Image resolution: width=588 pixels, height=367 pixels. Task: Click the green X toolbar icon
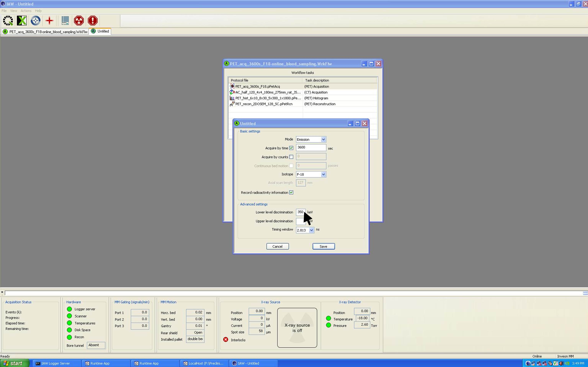(22, 21)
